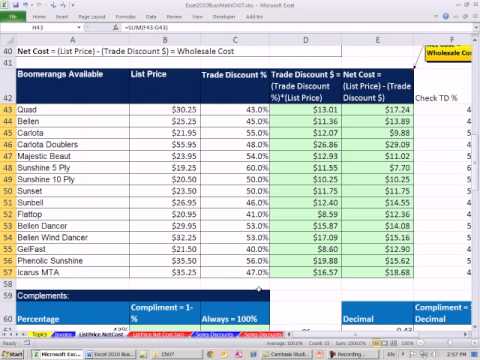Open the Formulas ribbon tab

pos(126,17)
